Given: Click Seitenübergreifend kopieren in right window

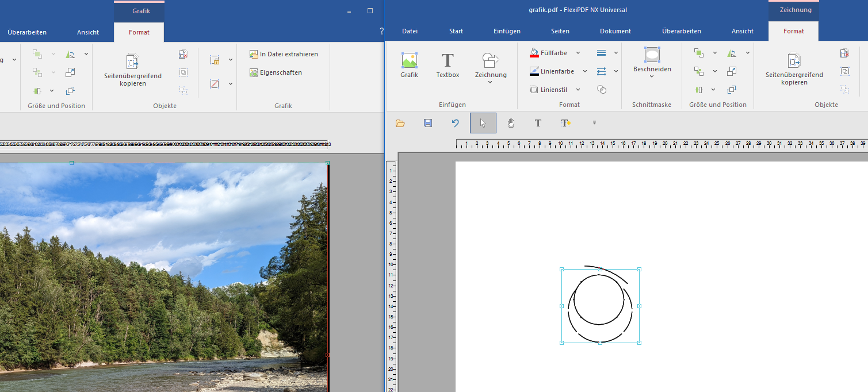Looking at the screenshot, I should coord(794,68).
